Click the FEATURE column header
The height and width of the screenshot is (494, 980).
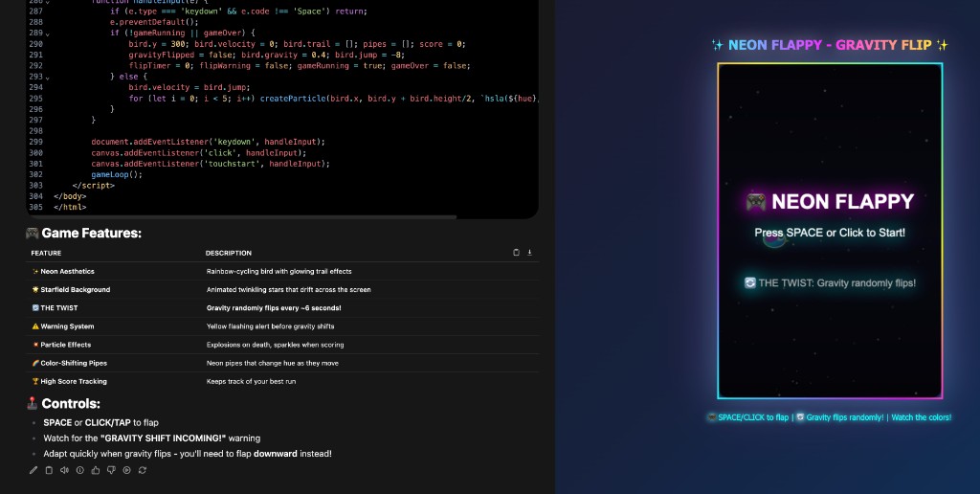46,254
